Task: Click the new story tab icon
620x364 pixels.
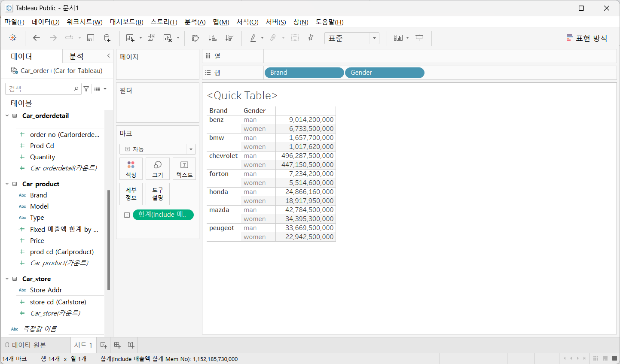Action: click(131, 345)
